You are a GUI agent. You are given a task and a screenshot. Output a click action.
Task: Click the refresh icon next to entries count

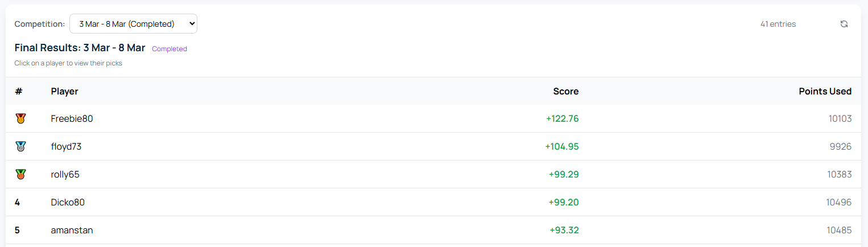[x=844, y=24]
